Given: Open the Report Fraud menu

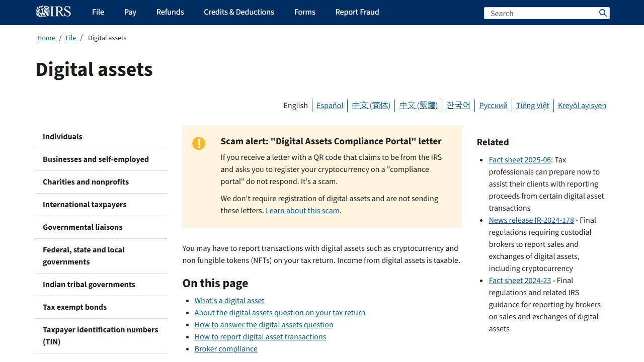Looking at the screenshot, I should pyautogui.click(x=357, y=12).
